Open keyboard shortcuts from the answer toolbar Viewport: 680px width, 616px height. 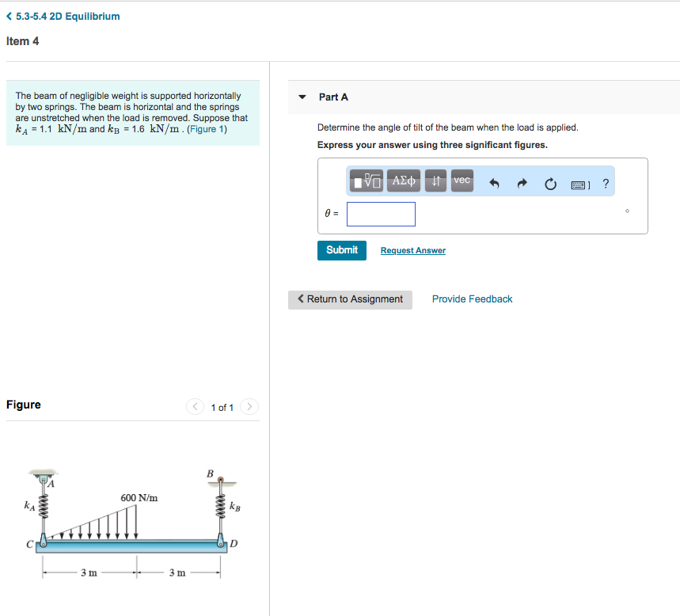pos(579,183)
